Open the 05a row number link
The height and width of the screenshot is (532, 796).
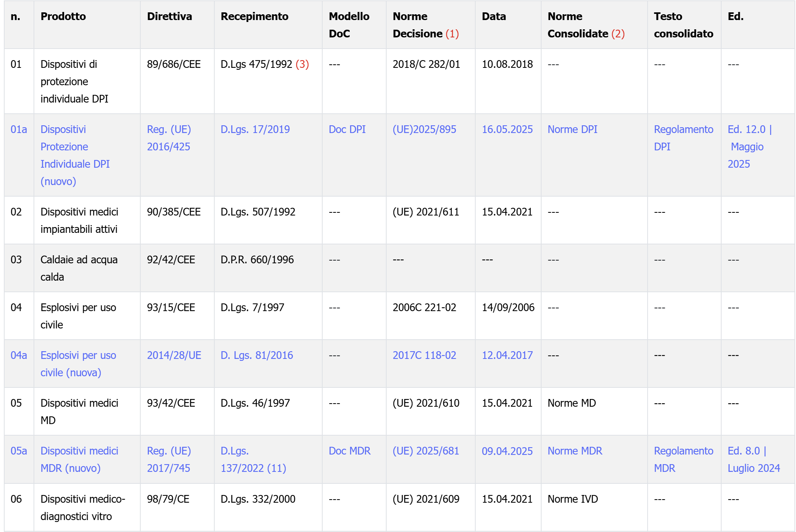[19, 451]
